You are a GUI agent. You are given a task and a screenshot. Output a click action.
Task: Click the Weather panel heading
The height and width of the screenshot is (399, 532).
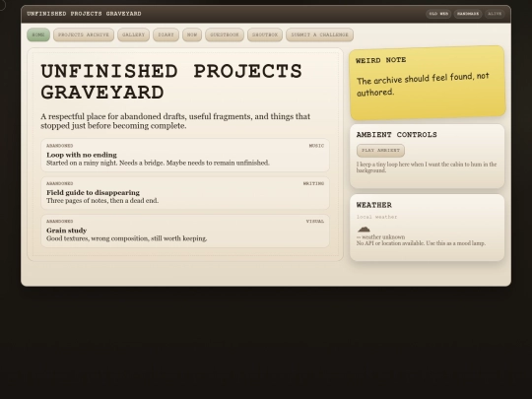coord(374,205)
